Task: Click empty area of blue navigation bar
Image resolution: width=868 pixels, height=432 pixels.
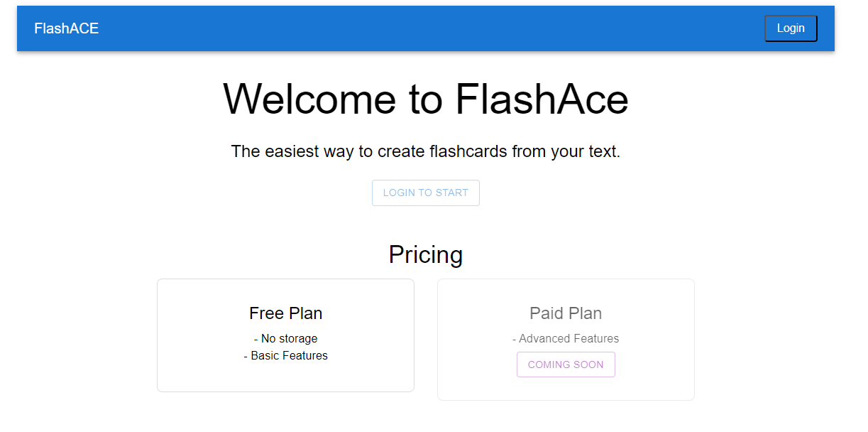Action: (426, 28)
